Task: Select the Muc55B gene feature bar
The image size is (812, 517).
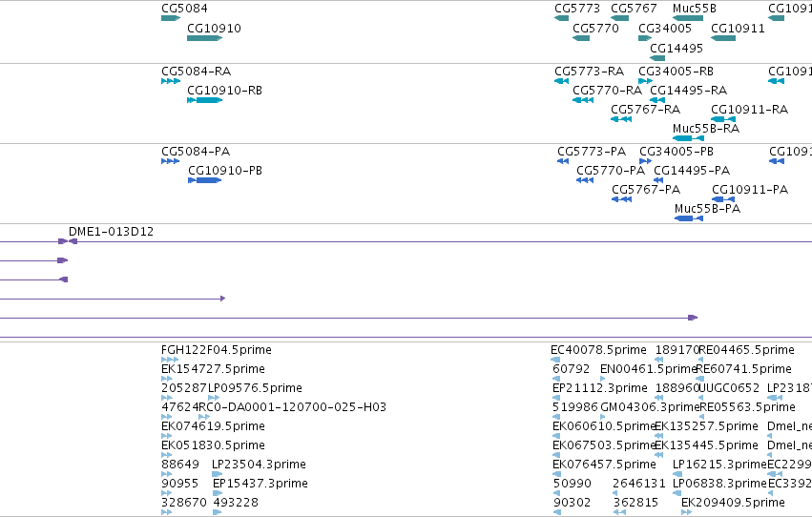Action: (x=688, y=18)
